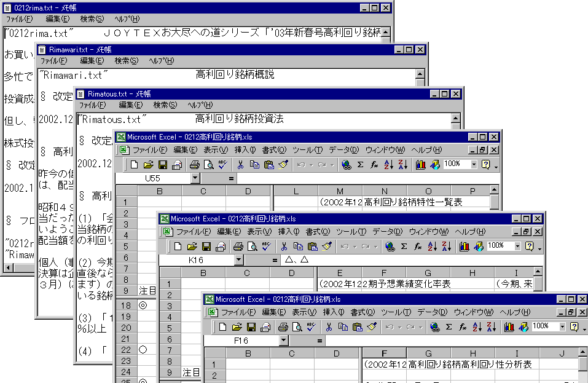The width and height of the screenshot is (588, 383).
Task: Open 書式 menu in back Excel window (cell U55)
Action: [x=274, y=150]
